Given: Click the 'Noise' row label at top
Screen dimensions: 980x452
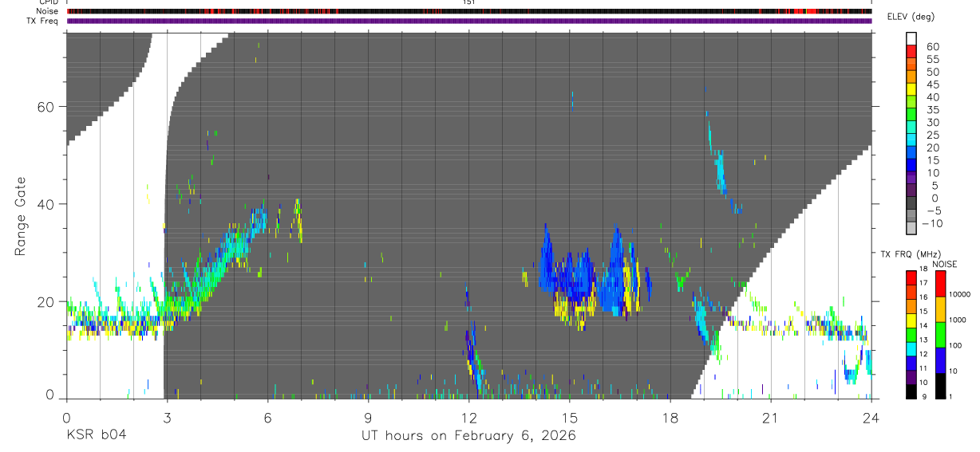Looking at the screenshot, I should point(49,11).
